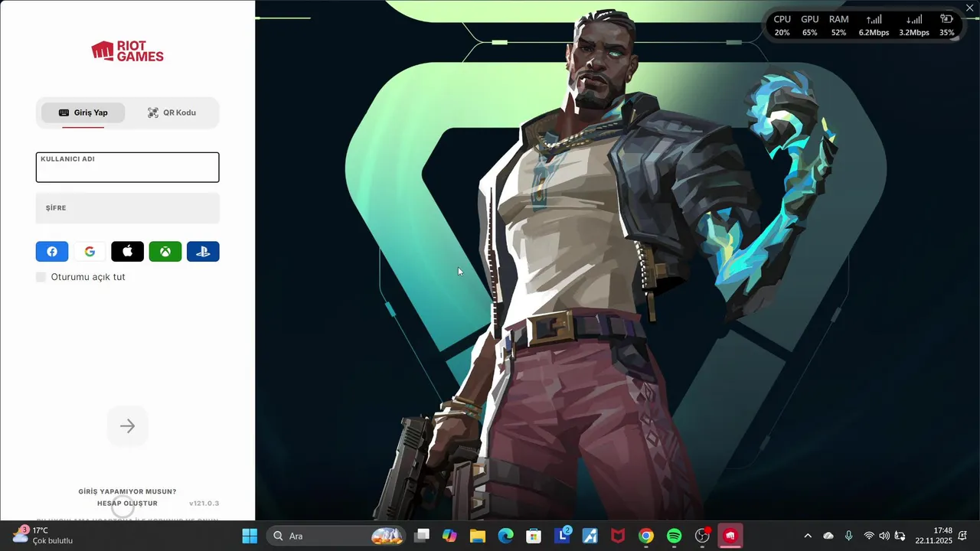This screenshot has width=980, height=551.
Task: Launch Microsoft Edge from the taskbar
Action: (x=505, y=536)
